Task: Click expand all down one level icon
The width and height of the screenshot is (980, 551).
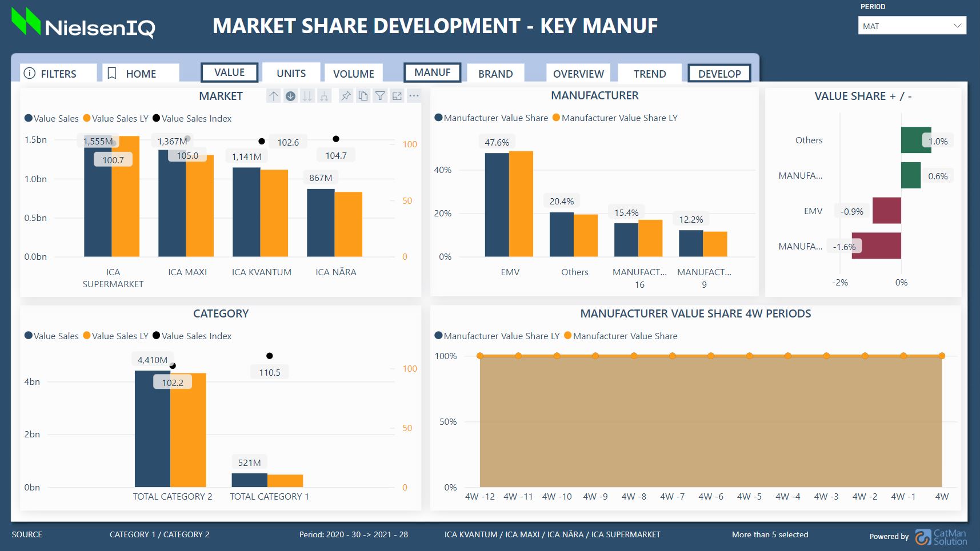Action: click(324, 96)
